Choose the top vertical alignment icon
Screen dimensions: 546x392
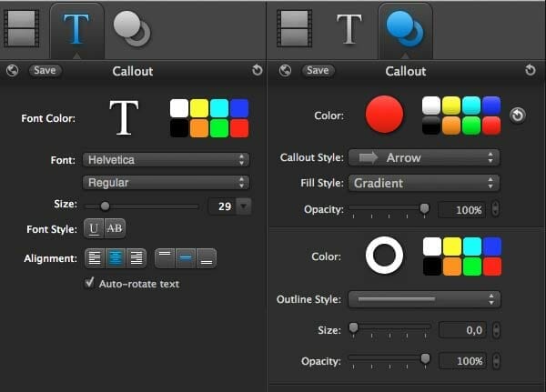click(165, 258)
